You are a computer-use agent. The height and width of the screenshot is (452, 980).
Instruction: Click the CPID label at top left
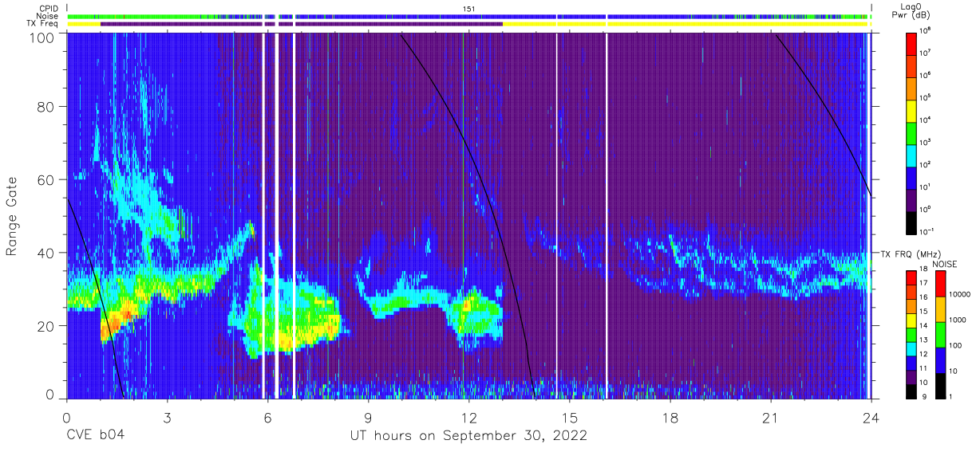(x=47, y=8)
